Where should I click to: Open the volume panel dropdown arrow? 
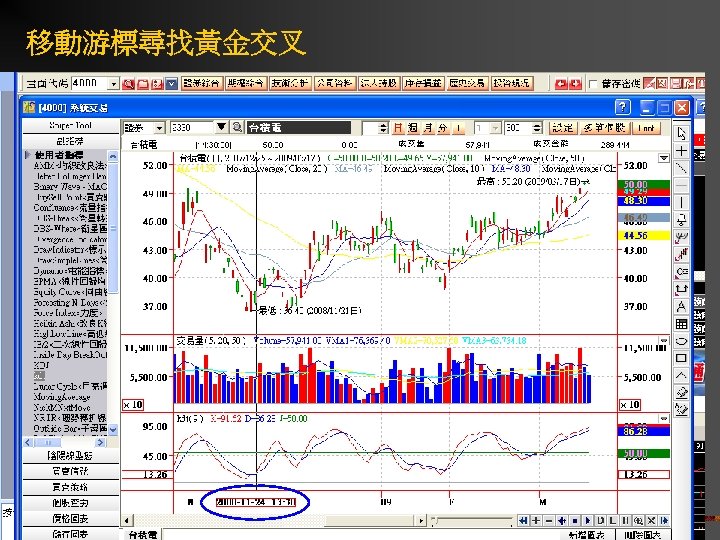click(x=664, y=340)
